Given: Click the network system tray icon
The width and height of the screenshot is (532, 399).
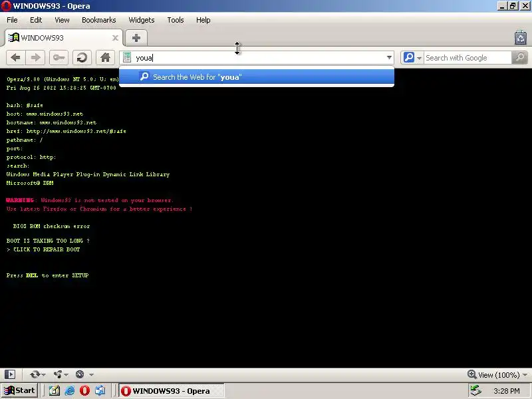Looking at the screenshot, I should pyautogui.click(x=476, y=390).
